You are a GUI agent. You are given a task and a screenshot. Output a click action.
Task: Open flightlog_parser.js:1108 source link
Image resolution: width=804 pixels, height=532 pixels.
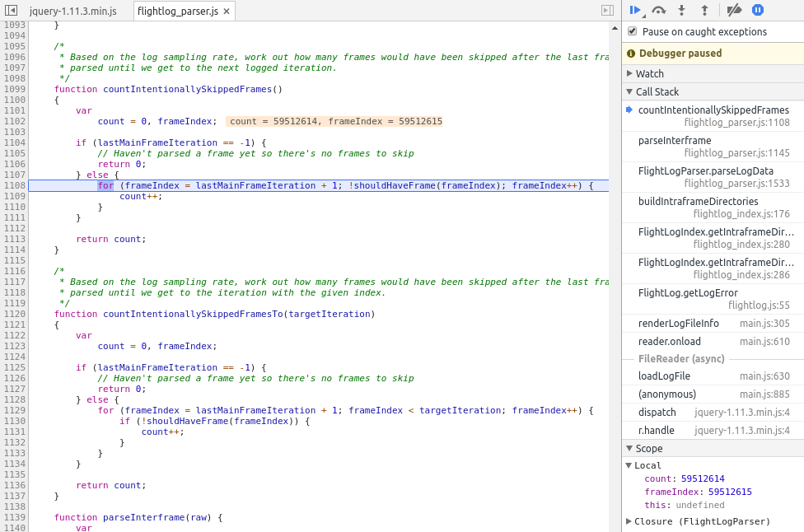point(736,122)
